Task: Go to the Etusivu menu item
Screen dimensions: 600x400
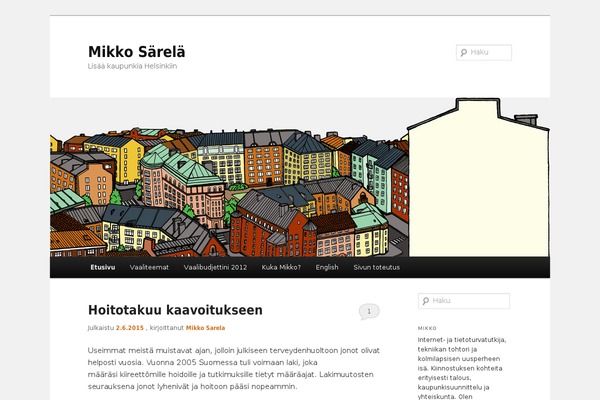Action: 103,267
